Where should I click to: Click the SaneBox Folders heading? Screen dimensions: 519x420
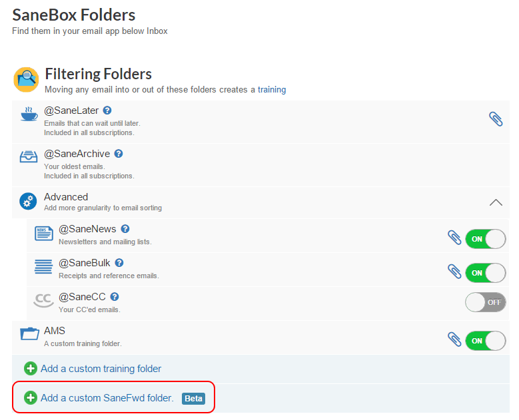click(x=74, y=15)
